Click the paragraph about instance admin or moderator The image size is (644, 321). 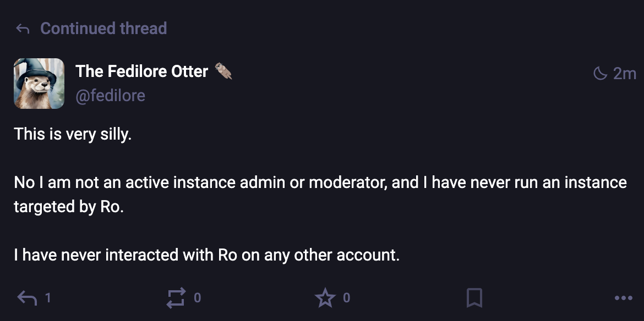coord(320,182)
